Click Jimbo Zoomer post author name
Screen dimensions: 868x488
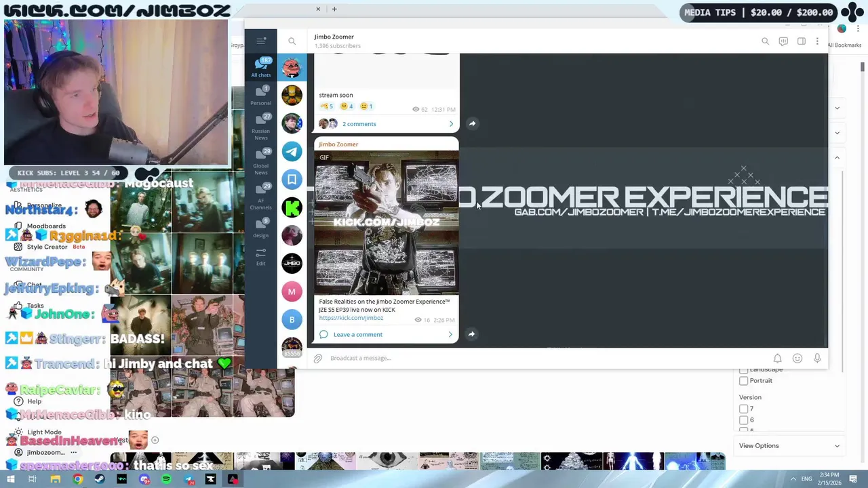(338, 144)
